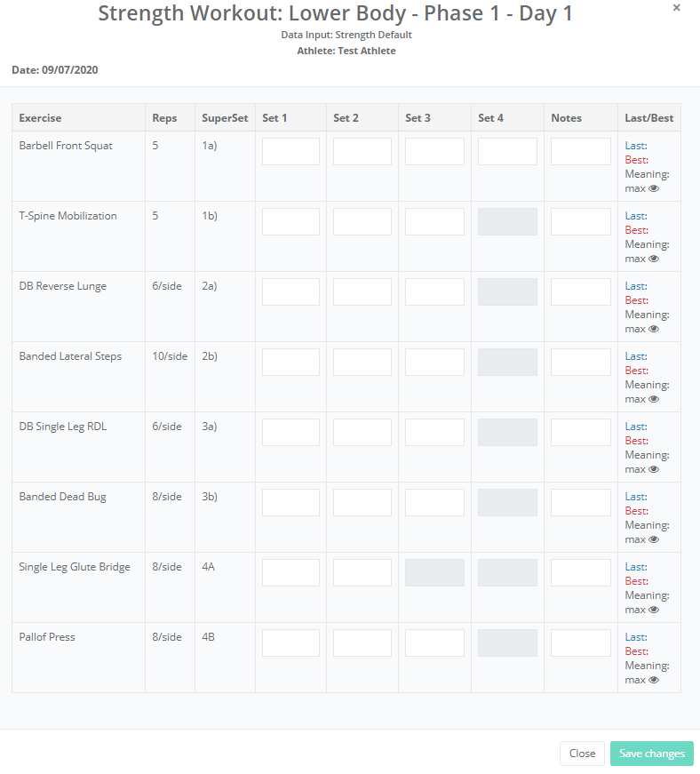Focus Notes field for Single Leg Glute Bridge

coord(581,572)
